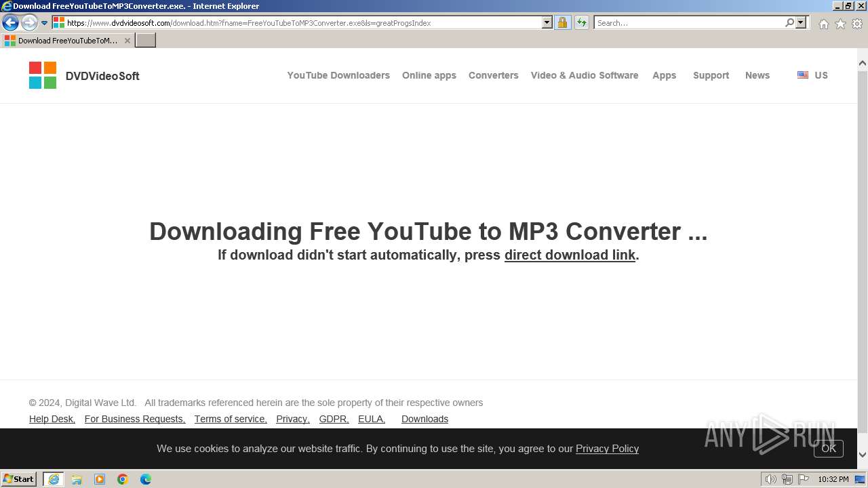This screenshot has height=488, width=868.
Task: Open the recent pages dropdown arrow
Action: coord(45,23)
